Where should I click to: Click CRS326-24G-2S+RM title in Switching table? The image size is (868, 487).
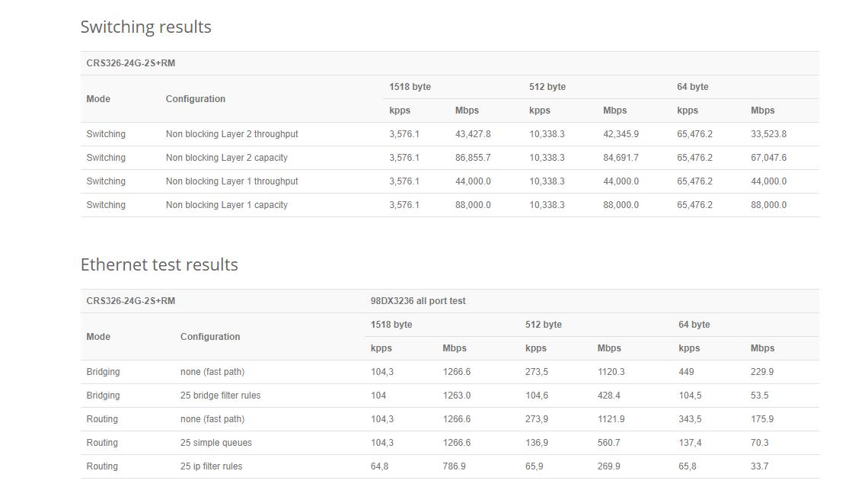click(x=131, y=63)
